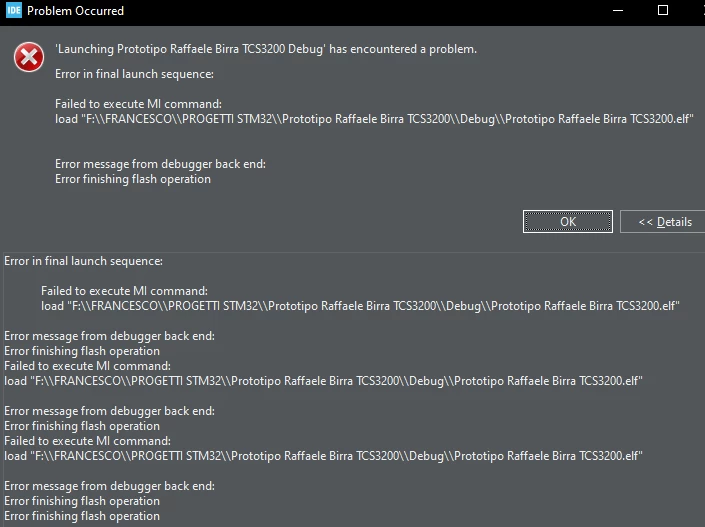Click the red error X icon
This screenshot has width=705, height=527.
29,57
